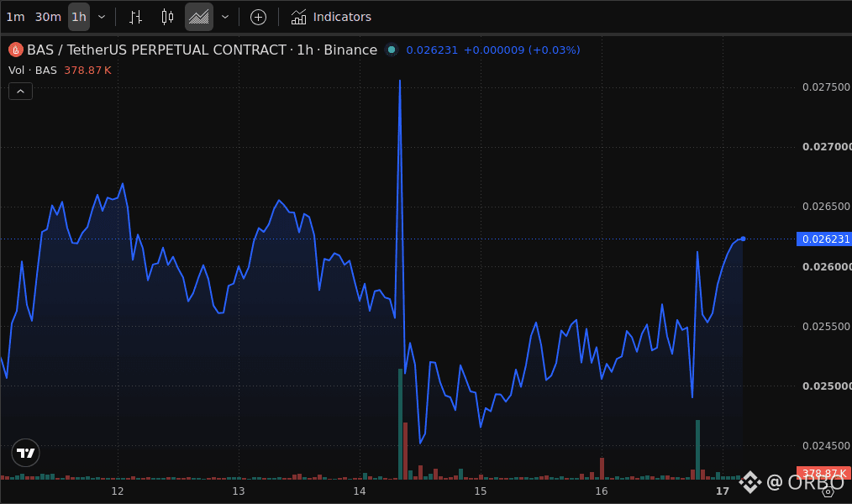The image size is (852, 504).
Task: Open chart style dropdown arrow
Action: [225, 17]
